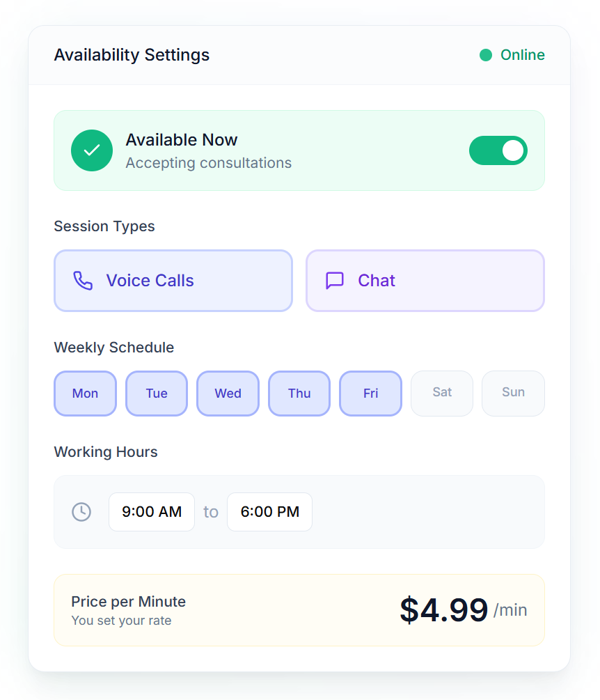Enable Sun in Weekly Schedule
The image size is (600, 700).
(x=513, y=394)
